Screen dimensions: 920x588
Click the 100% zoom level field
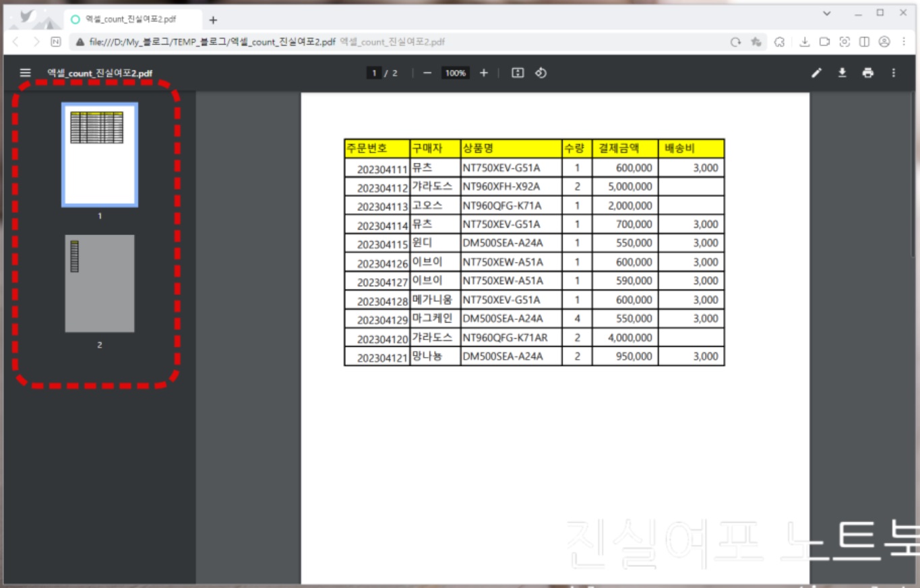tap(456, 73)
